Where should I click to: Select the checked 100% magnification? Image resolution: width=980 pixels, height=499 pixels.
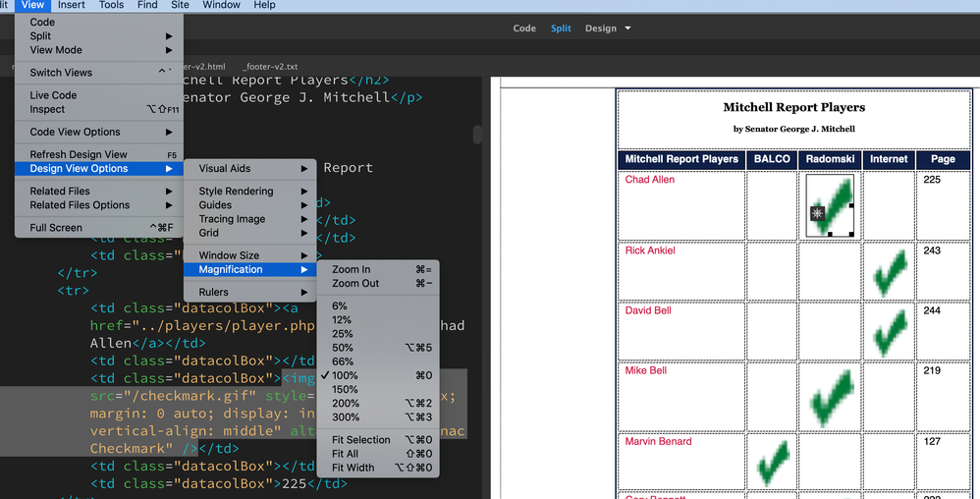coord(378,375)
